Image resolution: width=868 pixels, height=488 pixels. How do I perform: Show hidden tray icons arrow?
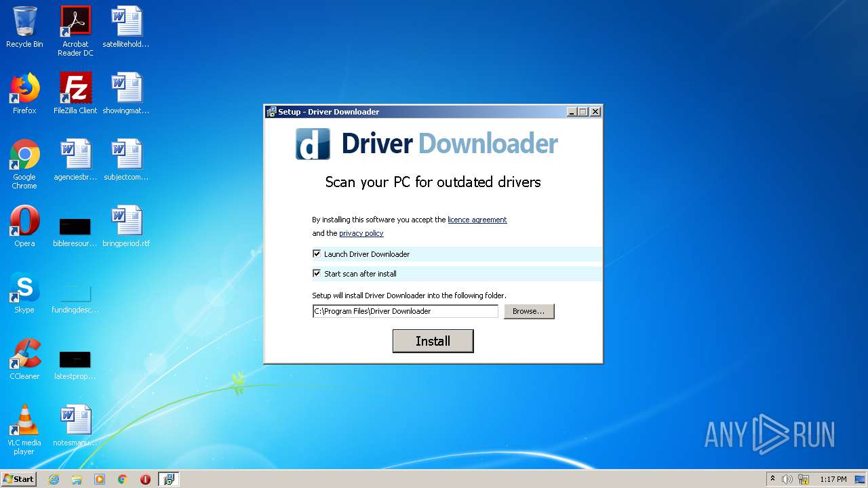[x=772, y=479]
